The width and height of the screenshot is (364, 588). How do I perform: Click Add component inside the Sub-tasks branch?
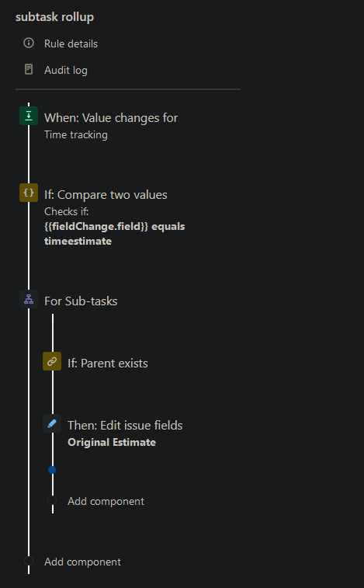point(106,501)
